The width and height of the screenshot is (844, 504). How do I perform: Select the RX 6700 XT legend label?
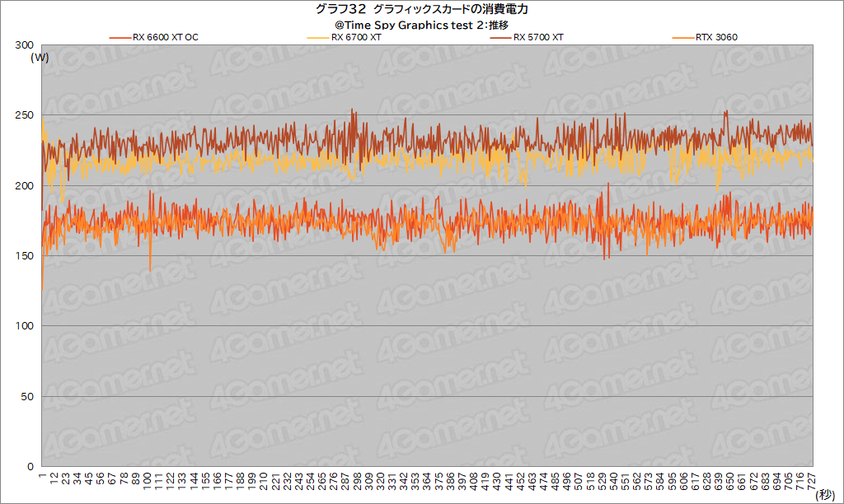click(x=356, y=37)
